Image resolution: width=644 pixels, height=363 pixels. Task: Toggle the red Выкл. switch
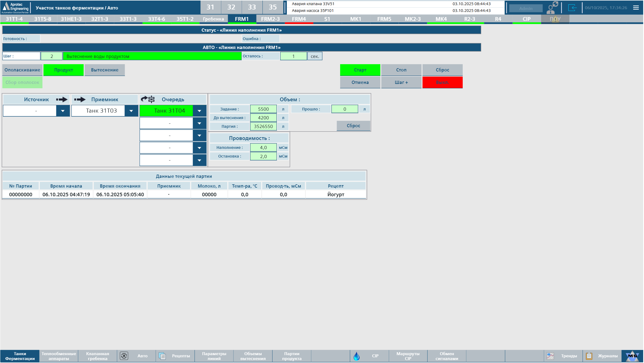click(x=442, y=82)
